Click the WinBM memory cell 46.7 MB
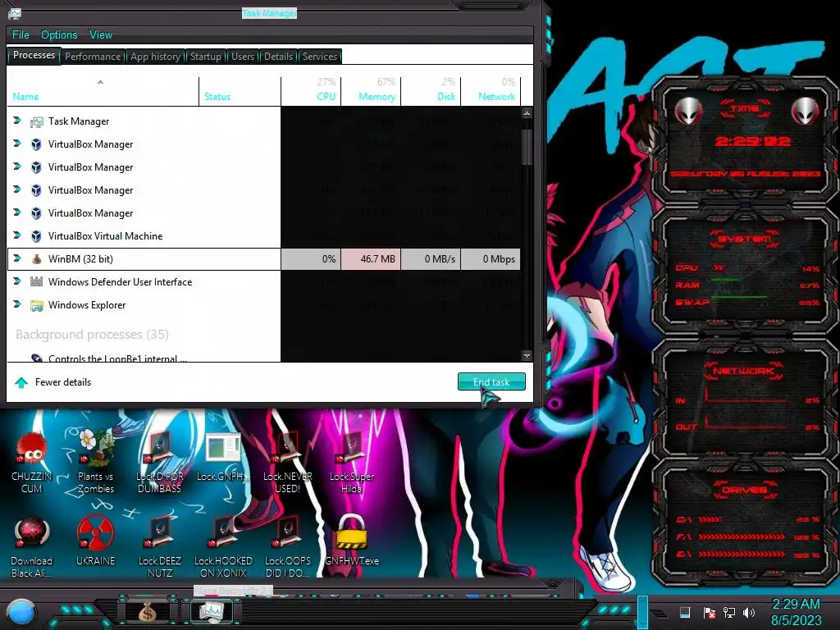Image resolution: width=840 pixels, height=630 pixels. [x=371, y=259]
